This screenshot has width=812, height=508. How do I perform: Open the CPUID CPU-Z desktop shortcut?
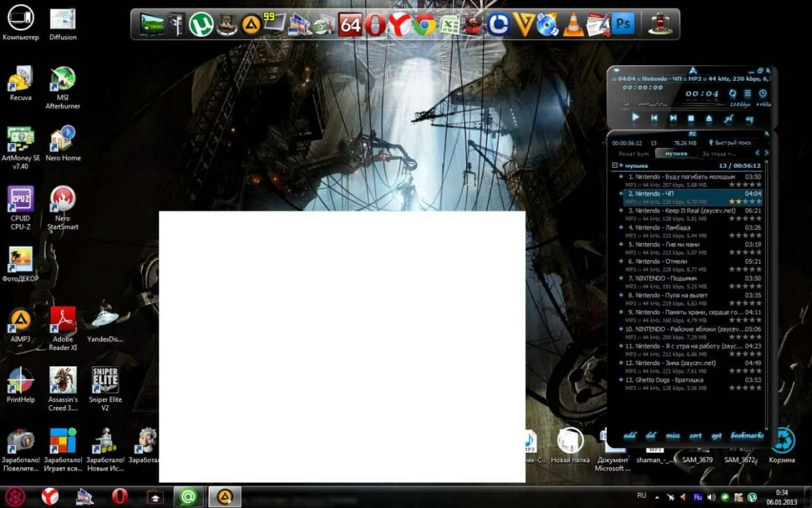click(20, 208)
